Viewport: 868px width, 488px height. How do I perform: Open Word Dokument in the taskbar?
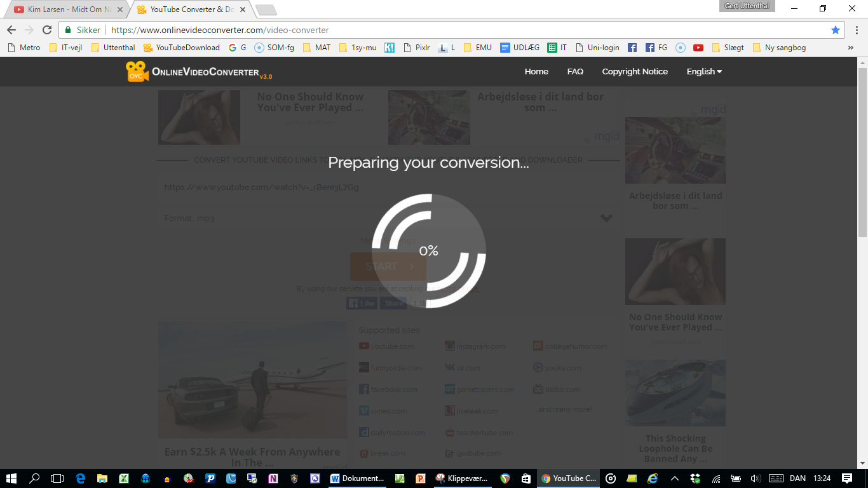[x=357, y=478]
